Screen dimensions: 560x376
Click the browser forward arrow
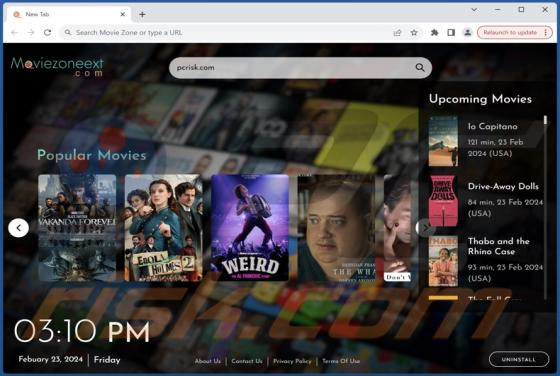click(31, 32)
